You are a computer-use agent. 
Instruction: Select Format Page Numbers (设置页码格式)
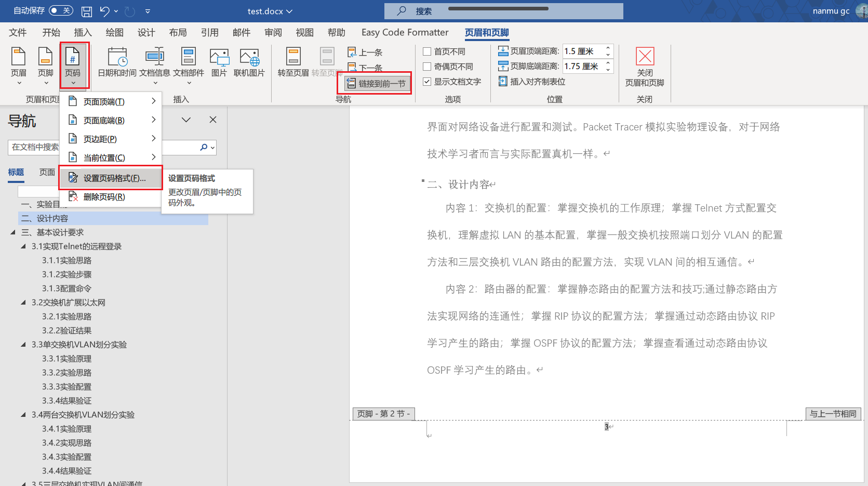tap(111, 178)
